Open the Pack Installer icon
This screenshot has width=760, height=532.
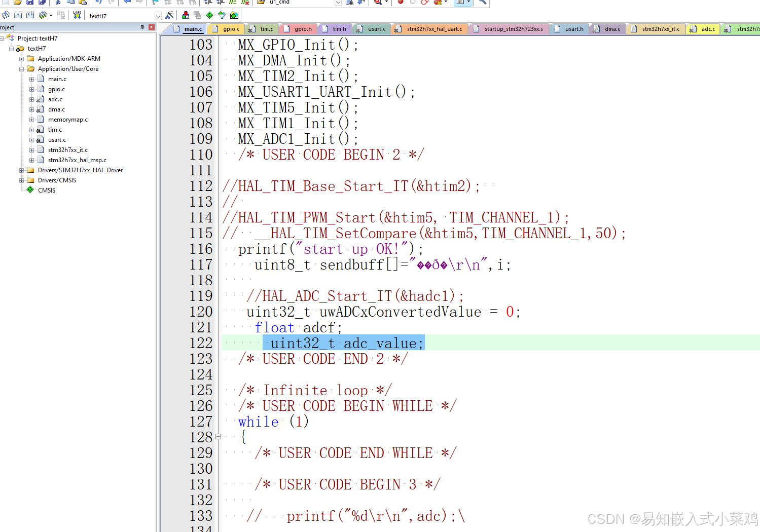(234, 15)
